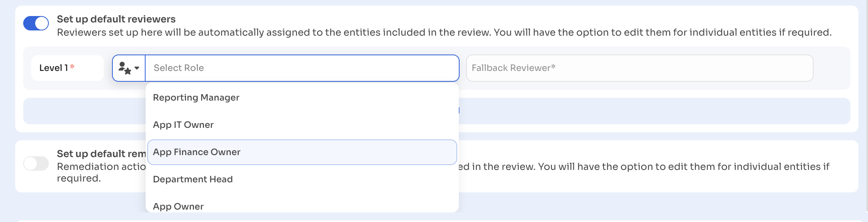Choose App Owner at the list bottom
Screen dimensions: 868x222
pyautogui.click(x=178, y=206)
